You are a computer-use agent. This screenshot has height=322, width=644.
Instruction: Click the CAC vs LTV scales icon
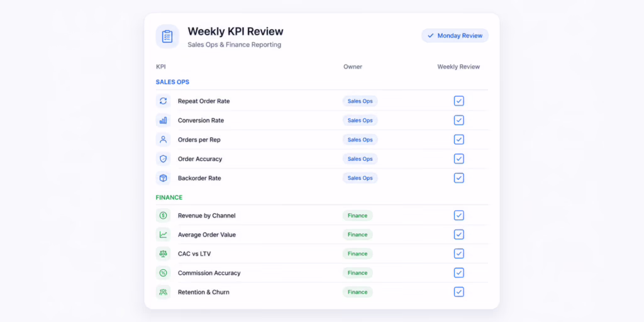pyautogui.click(x=163, y=254)
